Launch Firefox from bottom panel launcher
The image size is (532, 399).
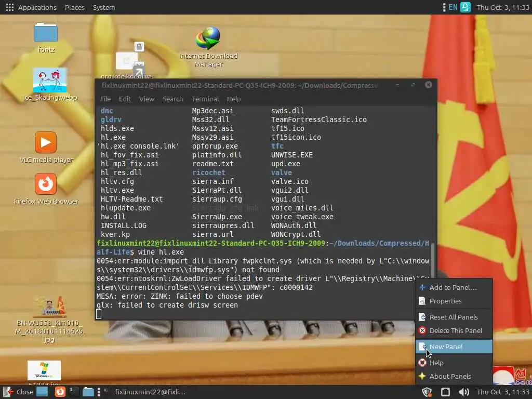tap(60, 392)
